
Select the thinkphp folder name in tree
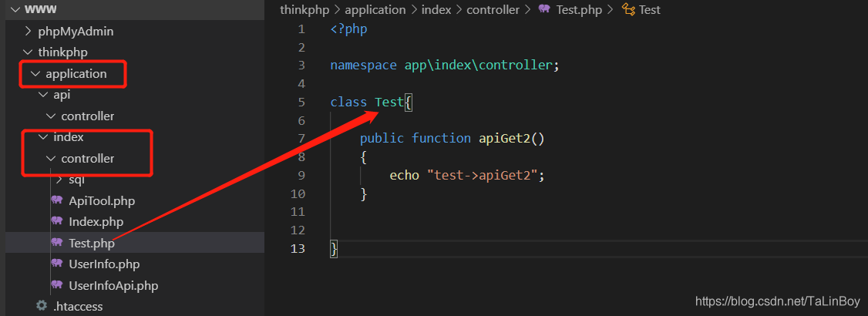coord(63,52)
